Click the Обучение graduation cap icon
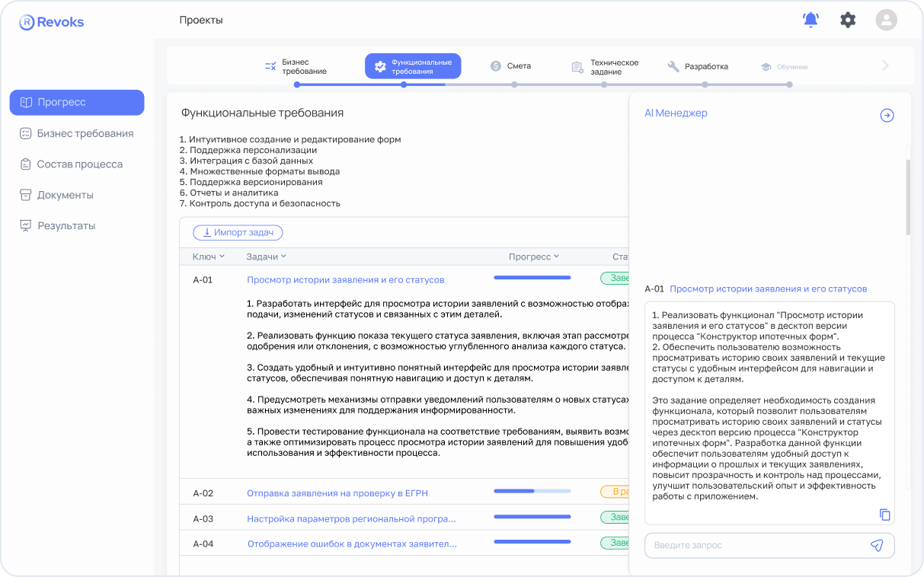The height and width of the screenshot is (577, 924). click(x=766, y=67)
